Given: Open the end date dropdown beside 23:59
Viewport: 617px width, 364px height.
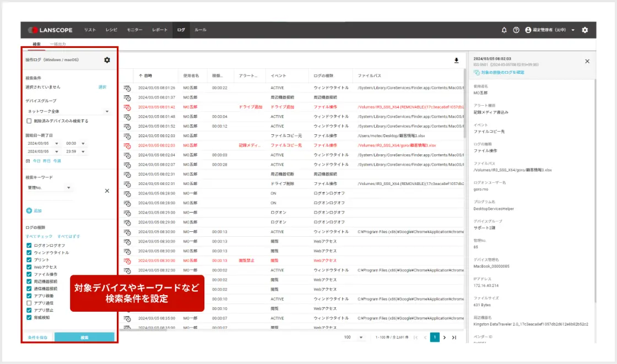Looking at the screenshot, I should point(43,151).
